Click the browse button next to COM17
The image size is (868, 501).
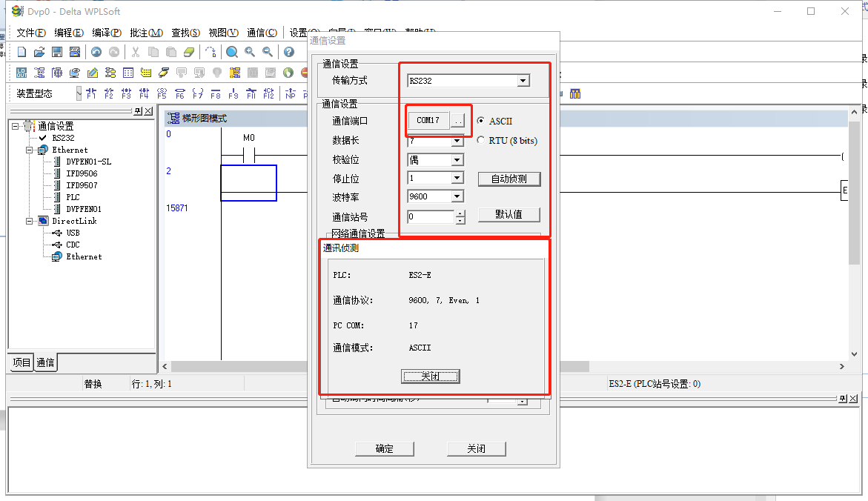pos(458,121)
